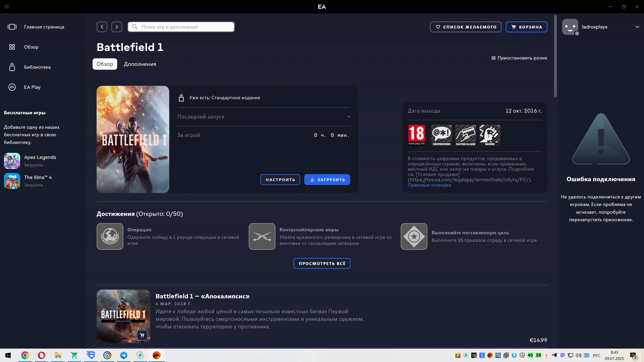Click the Загрузить download button

click(327, 180)
